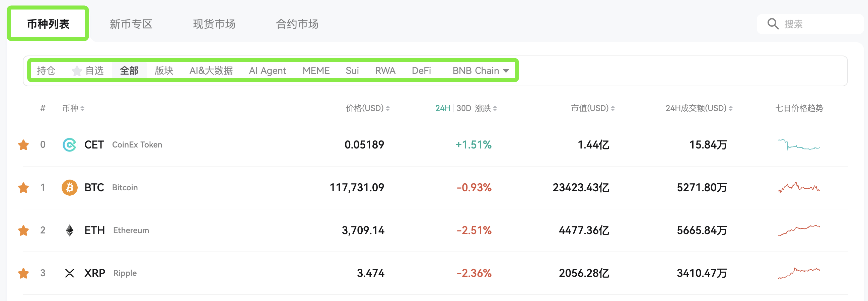Click ETH change -2.51%
This screenshot has width=868, height=301.
474,230
